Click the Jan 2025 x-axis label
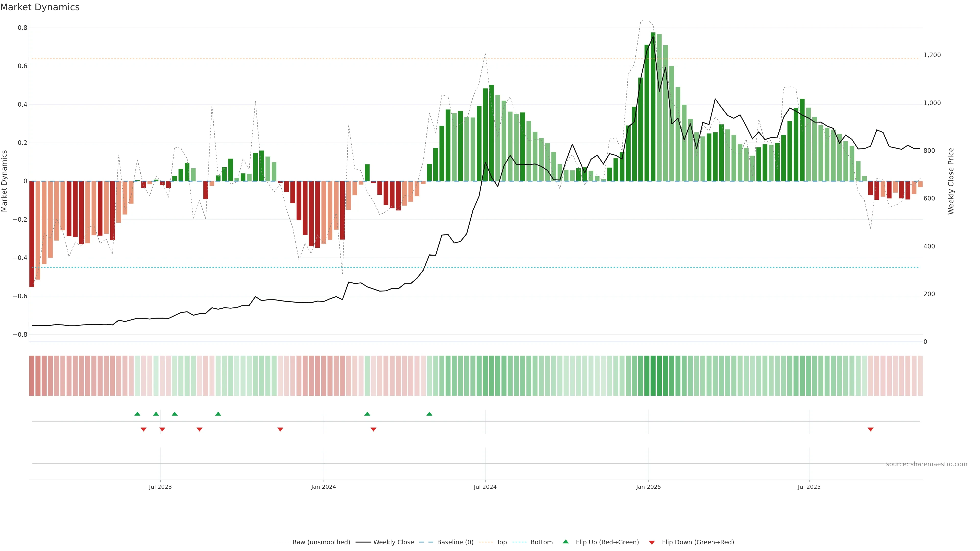 648,487
